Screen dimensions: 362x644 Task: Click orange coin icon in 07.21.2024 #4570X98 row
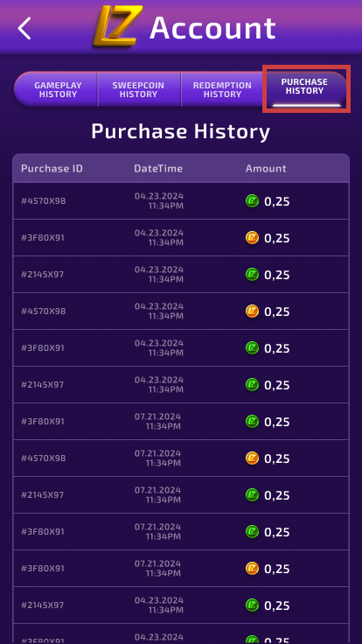(x=252, y=458)
